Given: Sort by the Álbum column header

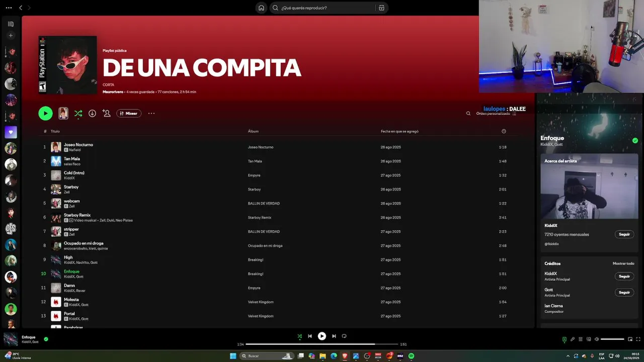Looking at the screenshot, I should [253, 131].
